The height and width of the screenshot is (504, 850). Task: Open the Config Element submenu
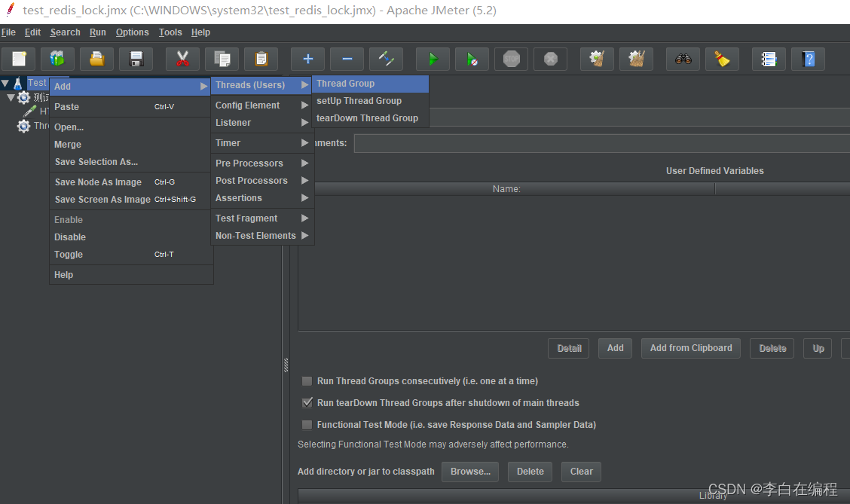(x=261, y=105)
